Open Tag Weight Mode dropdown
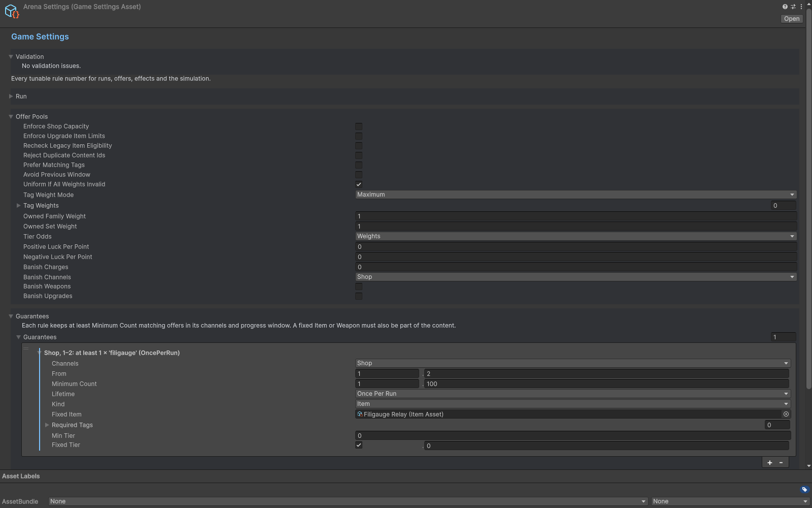This screenshot has width=812, height=508. (576, 195)
